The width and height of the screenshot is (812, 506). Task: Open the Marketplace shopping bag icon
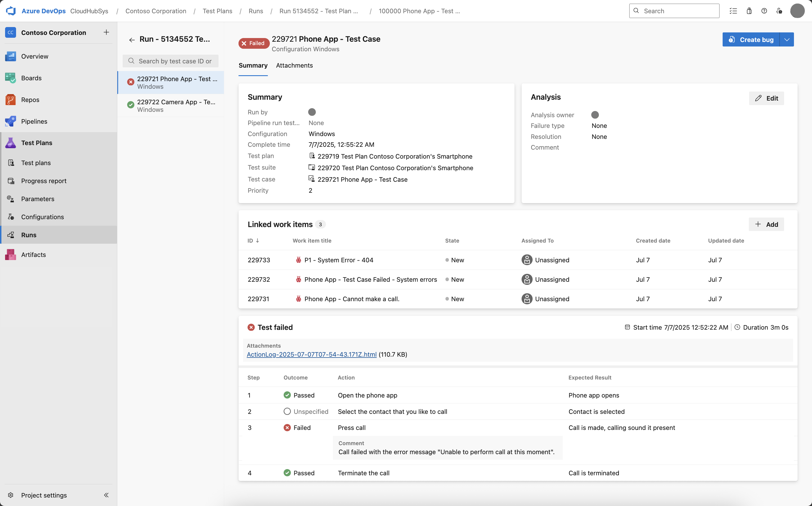(749, 11)
